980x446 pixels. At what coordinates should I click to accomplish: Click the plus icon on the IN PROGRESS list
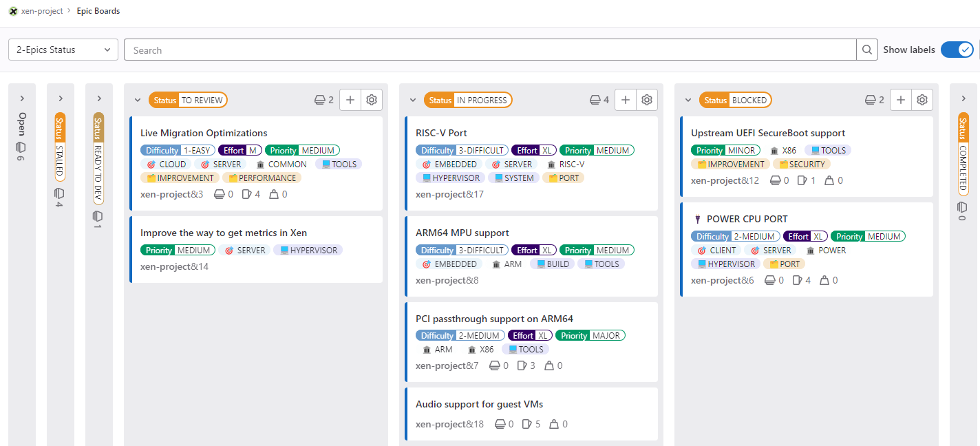625,99
